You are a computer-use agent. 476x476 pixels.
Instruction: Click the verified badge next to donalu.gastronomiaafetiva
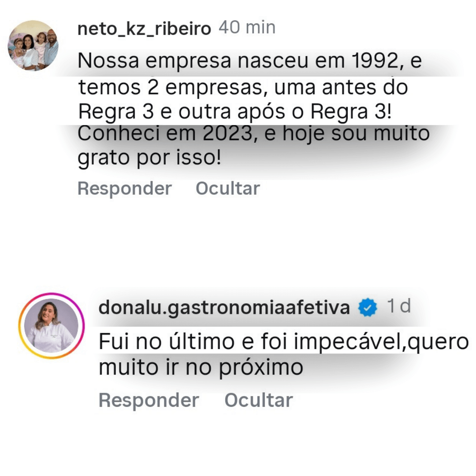click(x=368, y=308)
